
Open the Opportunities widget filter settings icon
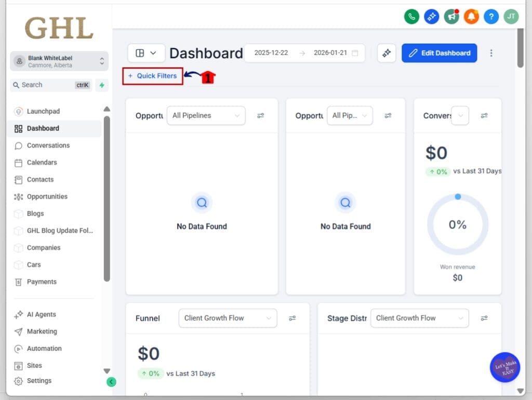pos(261,116)
